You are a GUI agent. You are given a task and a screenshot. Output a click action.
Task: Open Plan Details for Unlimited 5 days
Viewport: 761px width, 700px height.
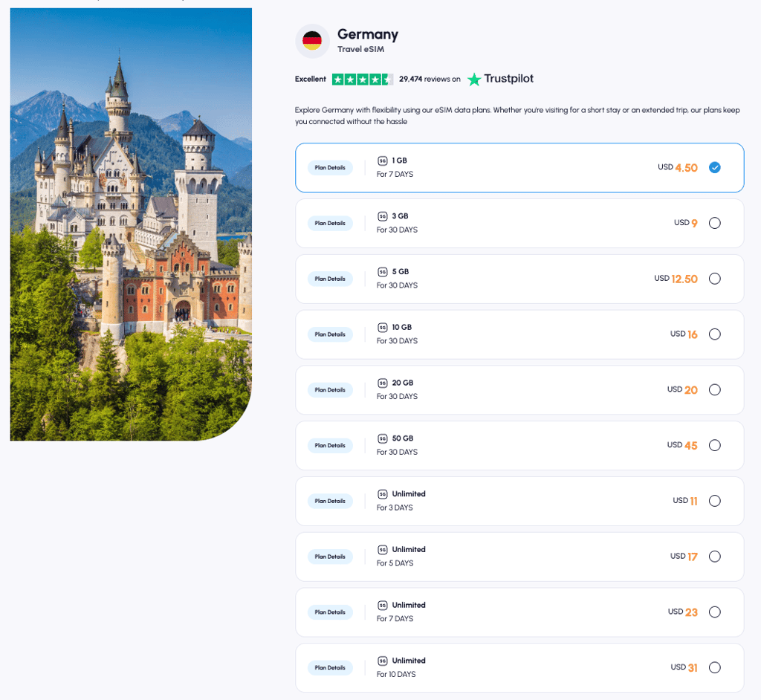[330, 557]
